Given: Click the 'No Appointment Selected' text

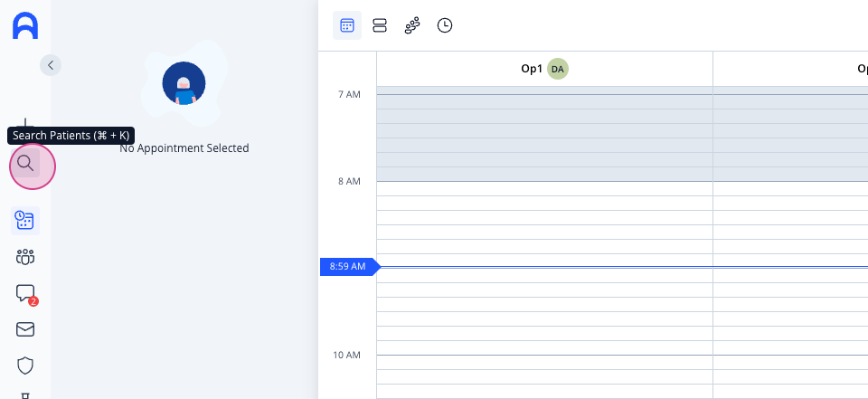Looking at the screenshot, I should tap(184, 148).
